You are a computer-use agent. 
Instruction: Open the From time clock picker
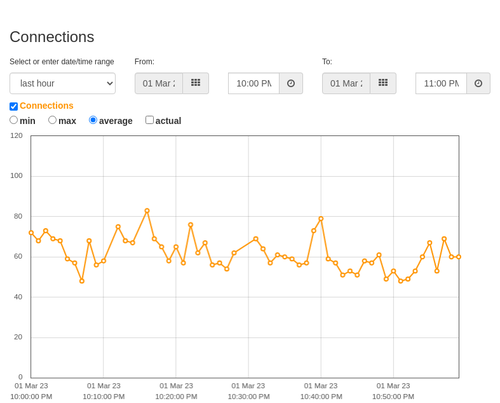pyautogui.click(x=291, y=83)
